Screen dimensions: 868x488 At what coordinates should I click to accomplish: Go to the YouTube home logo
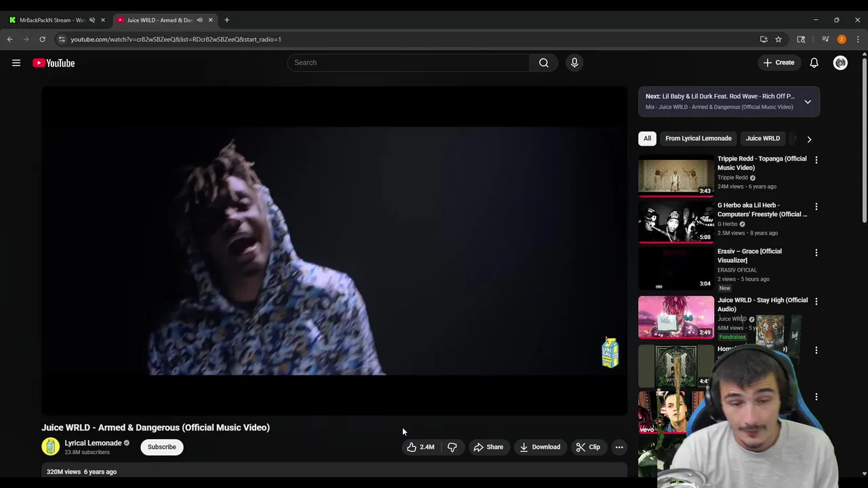coord(54,63)
